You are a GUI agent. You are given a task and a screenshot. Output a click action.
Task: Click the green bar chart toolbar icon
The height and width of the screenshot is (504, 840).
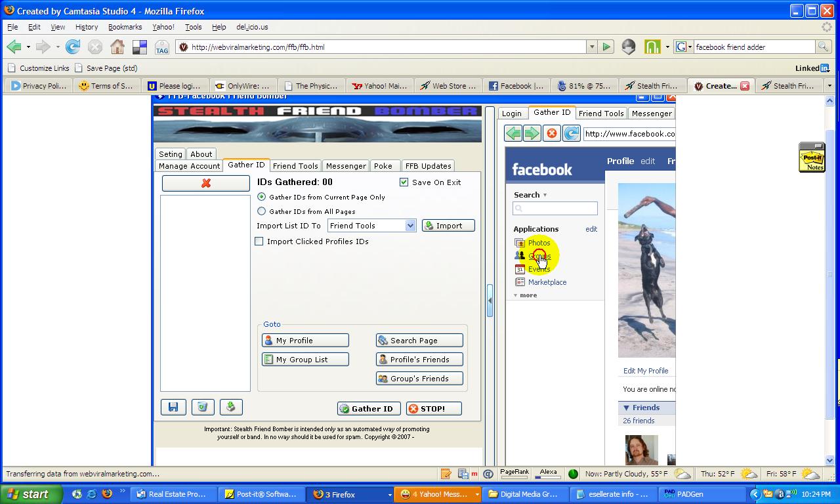tap(652, 47)
